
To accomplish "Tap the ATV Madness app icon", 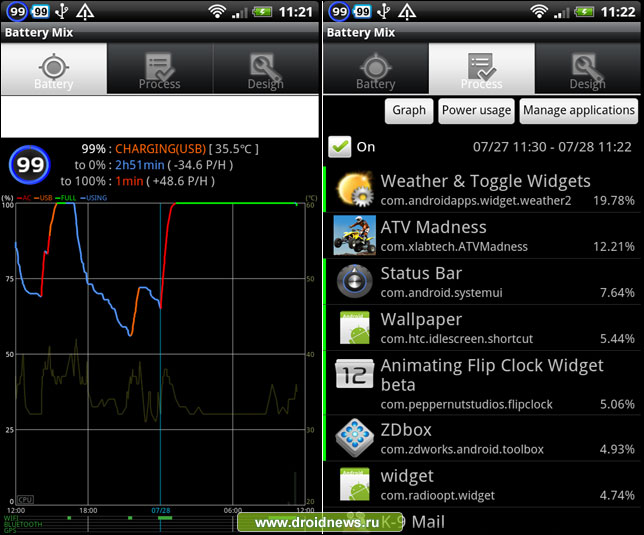I will coord(354,235).
